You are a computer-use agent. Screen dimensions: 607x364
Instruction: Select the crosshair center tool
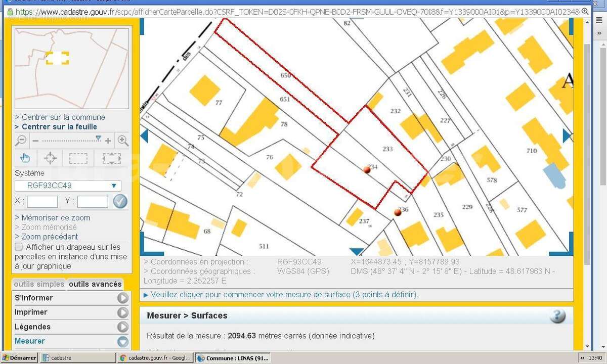(x=50, y=158)
